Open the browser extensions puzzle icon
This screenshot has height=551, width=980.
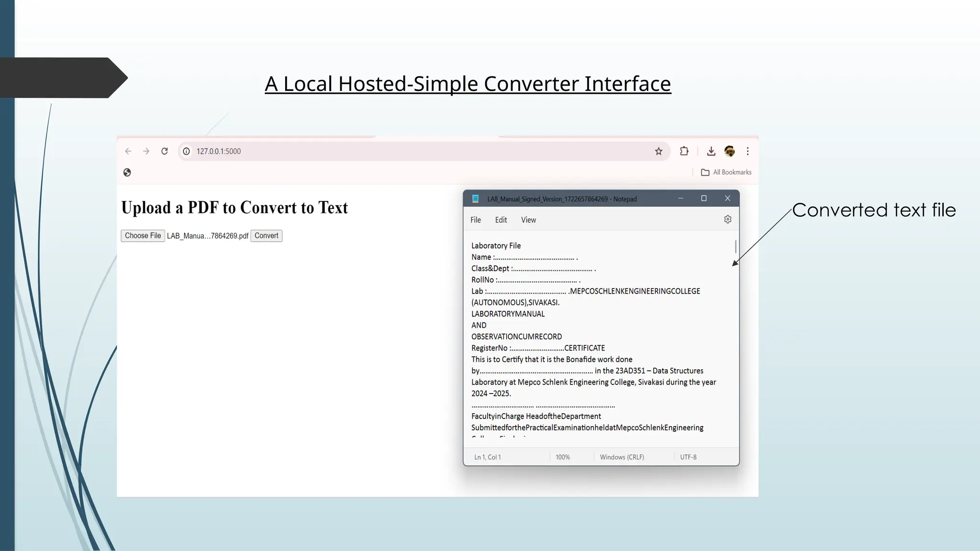684,151
